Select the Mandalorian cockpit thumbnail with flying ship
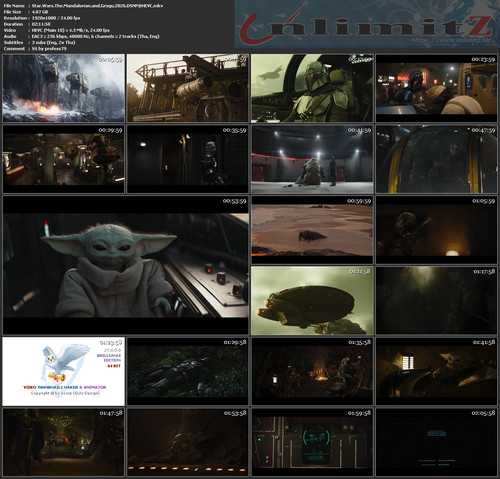This screenshot has height=479, width=500. [x=312, y=88]
